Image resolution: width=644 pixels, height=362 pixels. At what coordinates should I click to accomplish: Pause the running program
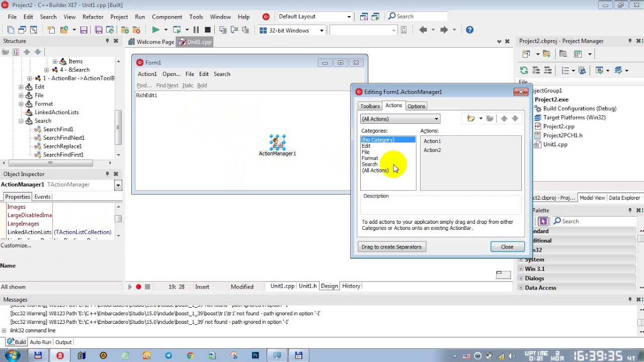click(x=196, y=30)
